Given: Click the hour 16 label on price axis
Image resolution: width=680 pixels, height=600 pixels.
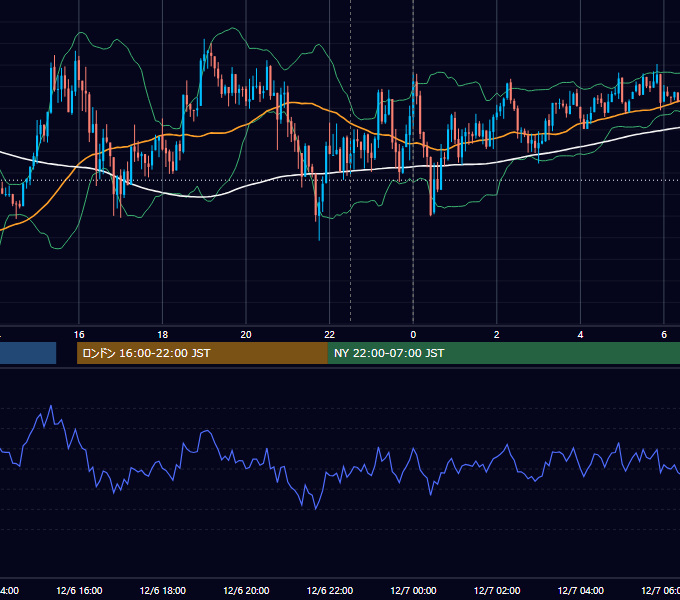Looking at the screenshot, I should [79, 335].
